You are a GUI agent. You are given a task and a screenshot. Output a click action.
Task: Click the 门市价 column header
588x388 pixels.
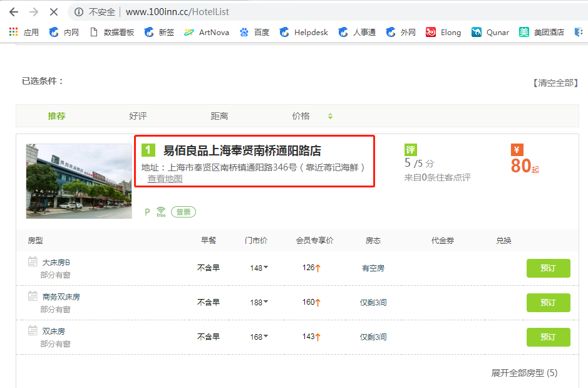click(256, 241)
